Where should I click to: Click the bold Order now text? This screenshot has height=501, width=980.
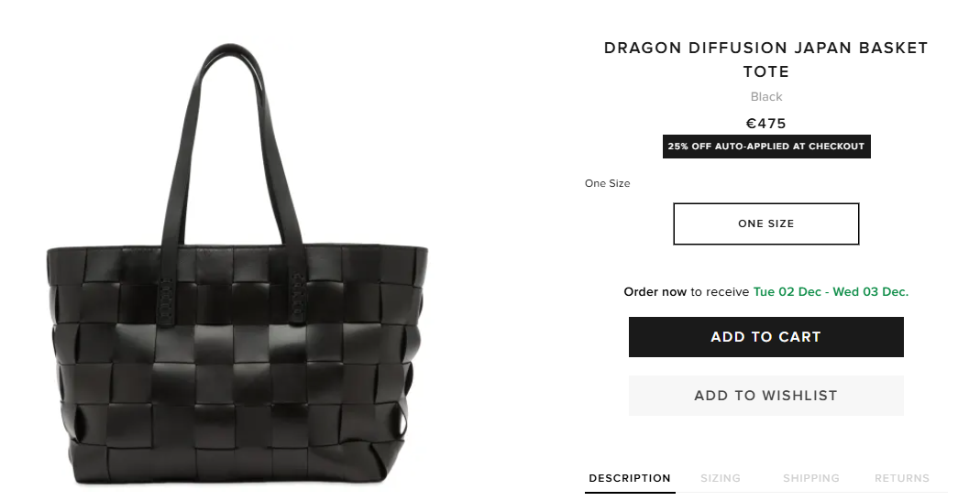coord(655,292)
